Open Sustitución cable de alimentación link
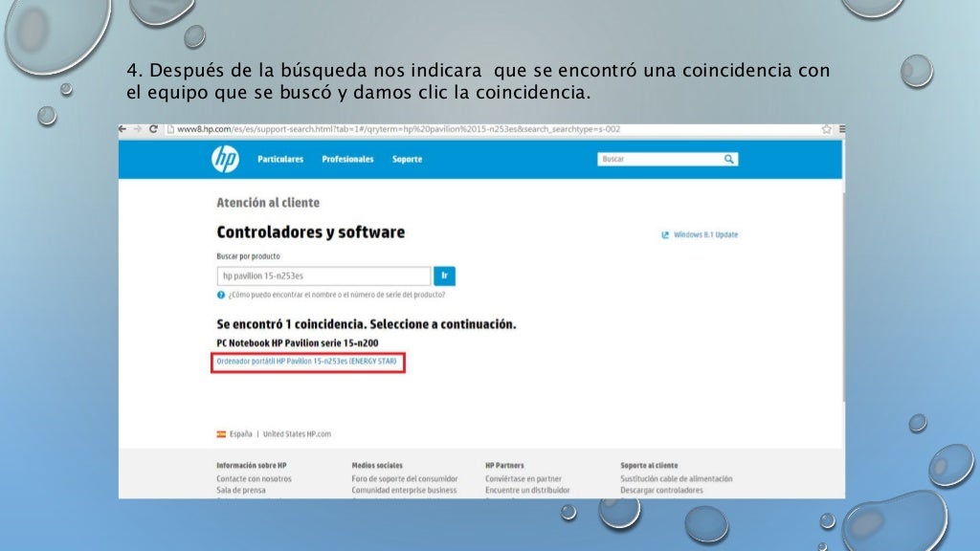 (x=677, y=479)
